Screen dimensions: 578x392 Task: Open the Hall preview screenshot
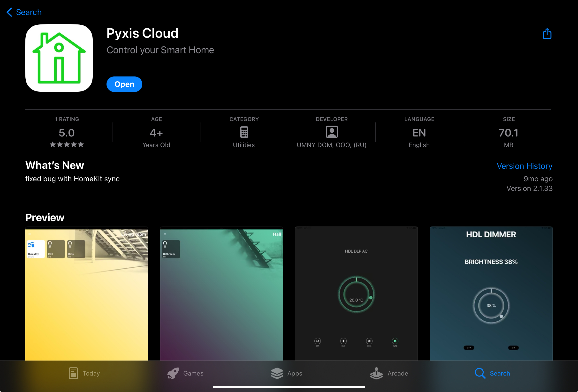coord(221,293)
